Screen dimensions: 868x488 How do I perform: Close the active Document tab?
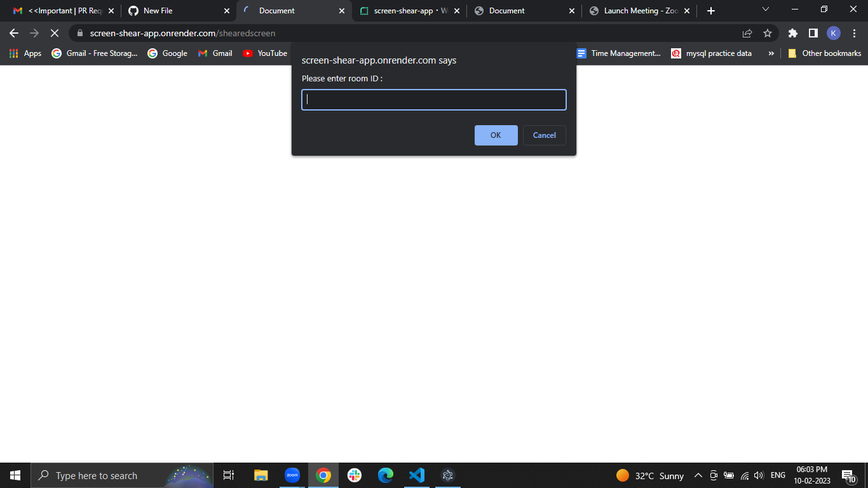tap(342, 11)
